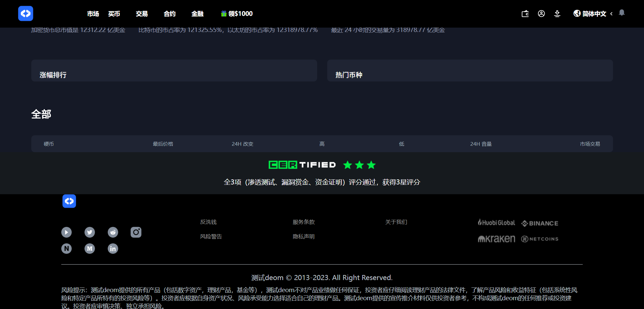
Task: Open the notification bell
Action: click(622, 13)
